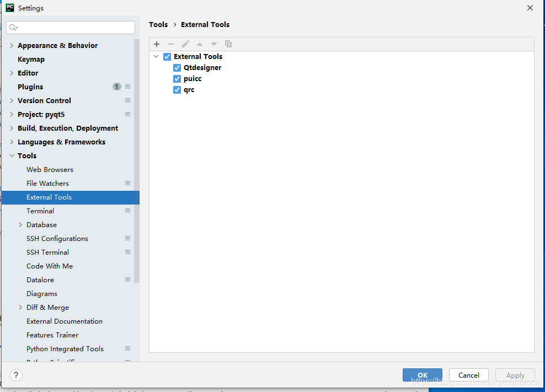
Task: Remove selected tool with minus icon
Action: coord(170,44)
